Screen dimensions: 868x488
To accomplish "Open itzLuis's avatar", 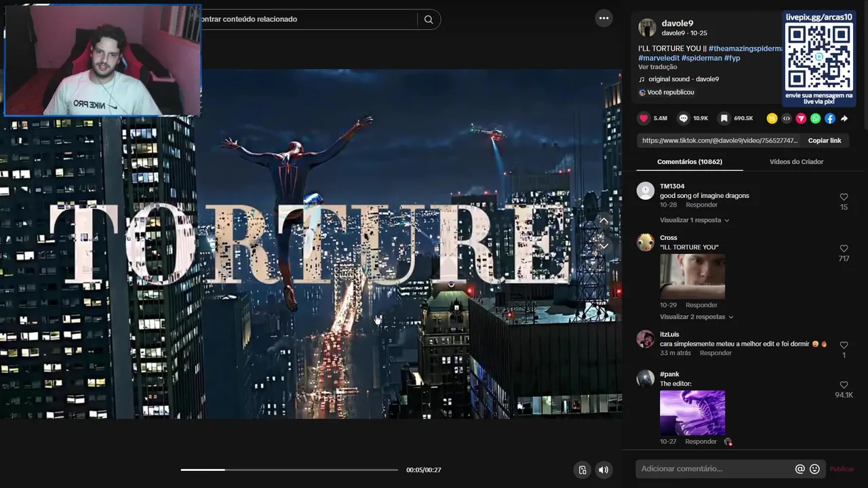I will pyautogui.click(x=646, y=339).
